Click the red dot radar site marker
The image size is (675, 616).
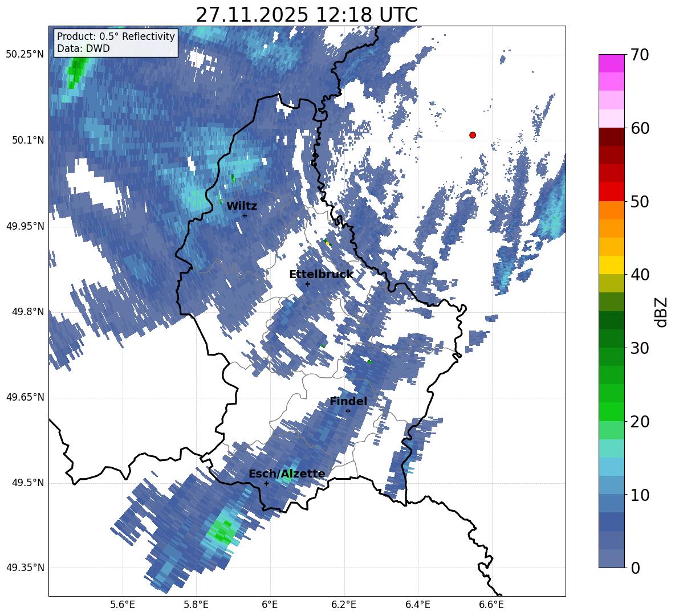point(472,135)
